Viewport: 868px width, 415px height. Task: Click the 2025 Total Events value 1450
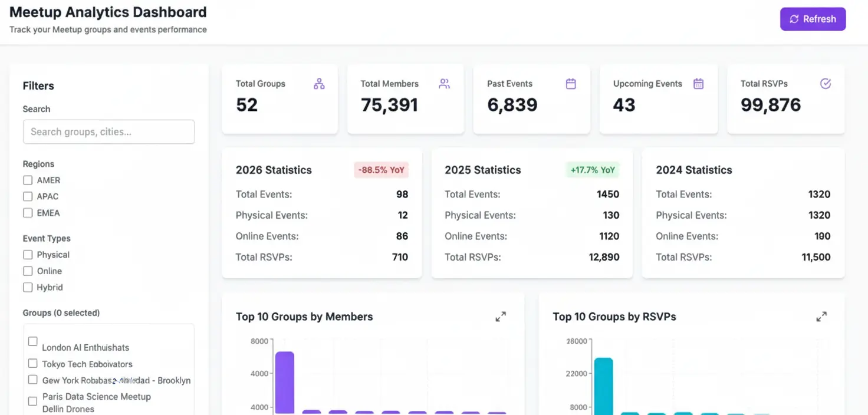[607, 195]
